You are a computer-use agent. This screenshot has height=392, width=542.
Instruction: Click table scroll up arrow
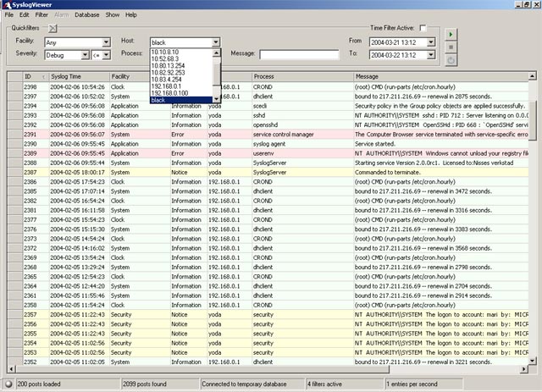click(x=533, y=76)
